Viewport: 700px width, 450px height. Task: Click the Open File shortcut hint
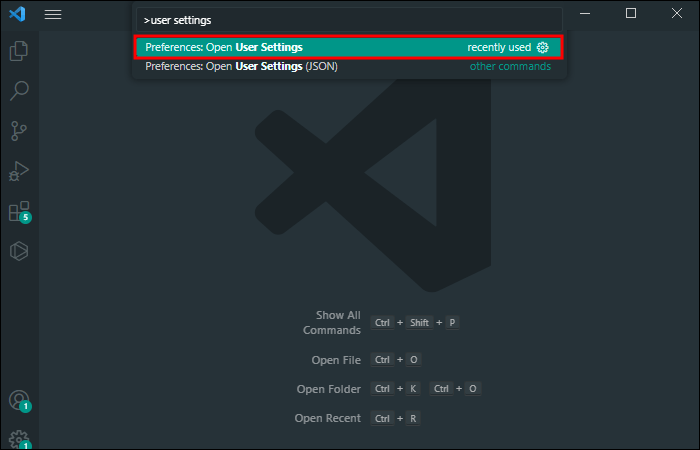[x=336, y=360]
